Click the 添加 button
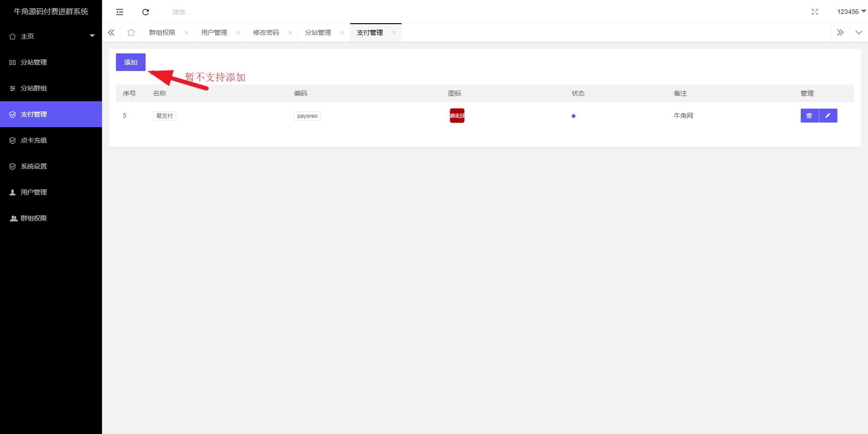 tap(131, 62)
